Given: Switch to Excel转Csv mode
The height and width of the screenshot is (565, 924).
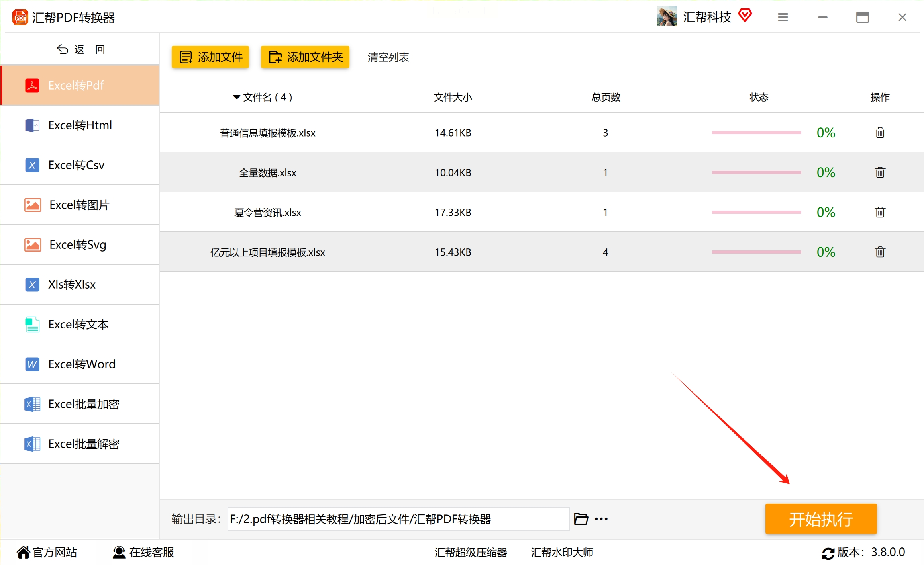Looking at the screenshot, I should [80, 165].
